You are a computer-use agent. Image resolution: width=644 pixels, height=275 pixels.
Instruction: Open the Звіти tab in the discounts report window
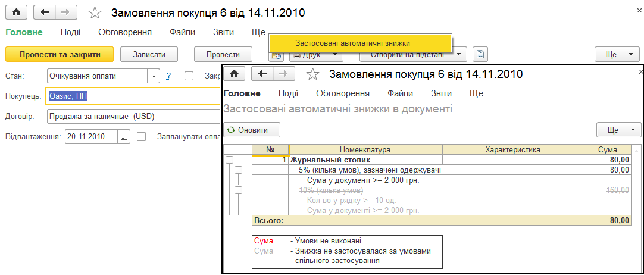(x=442, y=93)
